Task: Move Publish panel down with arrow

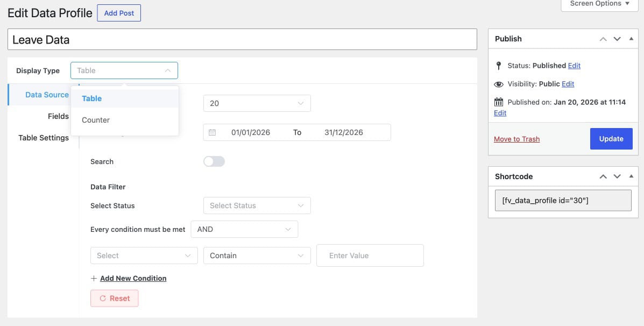Action: [x=617, y=39]
